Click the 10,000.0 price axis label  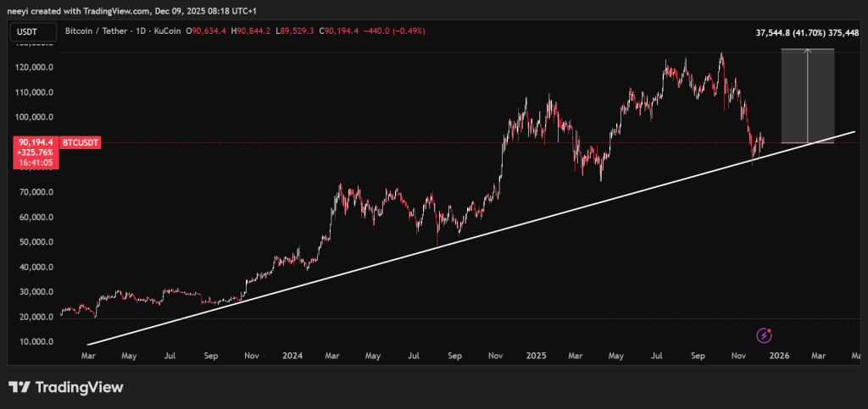tap(36, 341)
